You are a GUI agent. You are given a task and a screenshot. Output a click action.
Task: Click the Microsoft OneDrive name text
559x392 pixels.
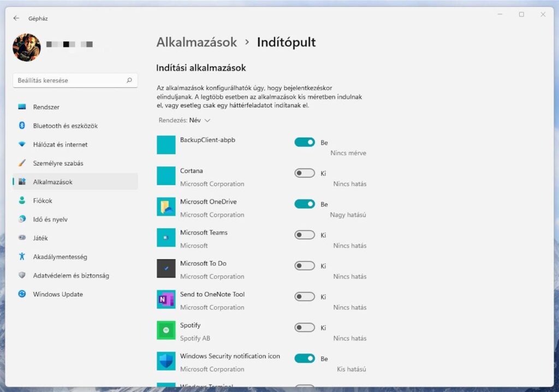coord(208,201)
